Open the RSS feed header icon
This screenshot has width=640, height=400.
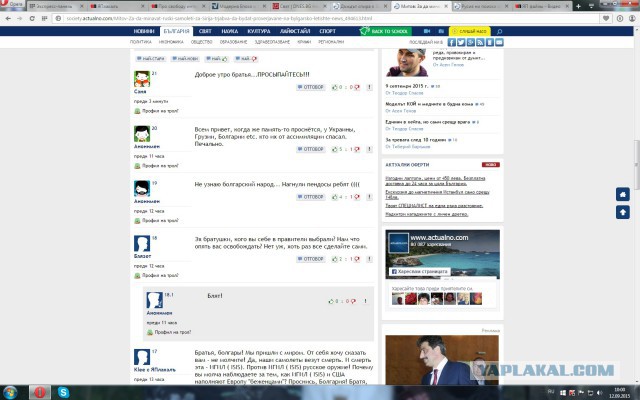480,42
